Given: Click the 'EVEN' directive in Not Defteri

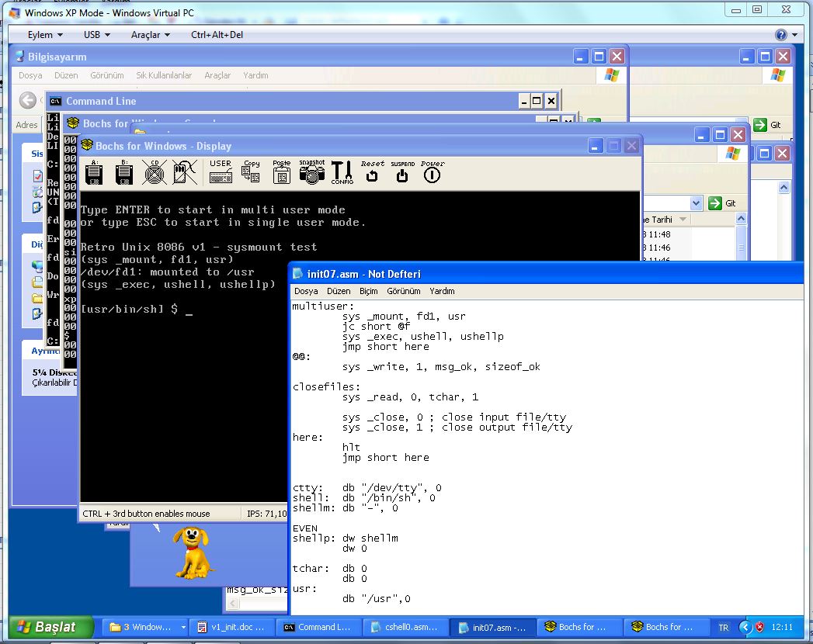Looking at the screenshot, I should (x=305, y=528).
